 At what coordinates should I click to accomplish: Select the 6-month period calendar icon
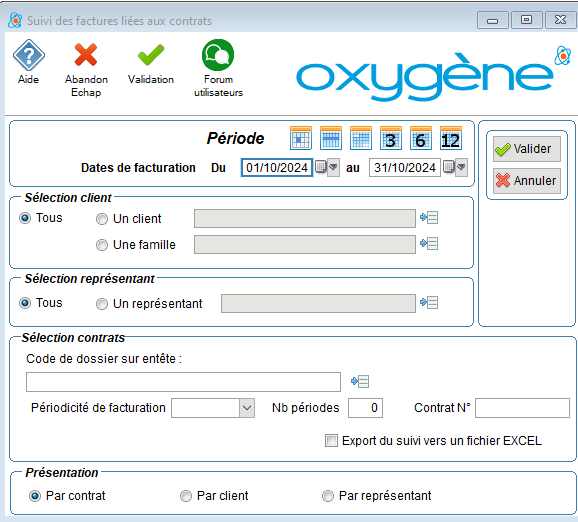click(x=421, y=138)
